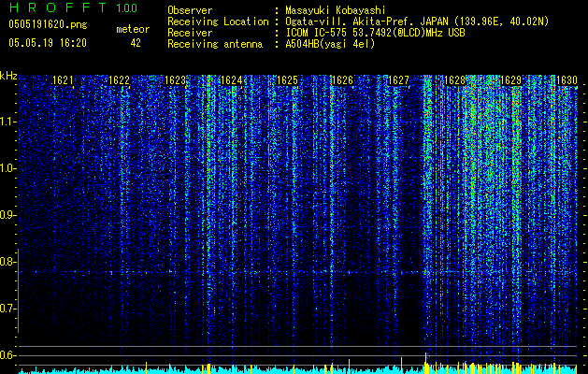Click the 0.7 kHz axis tick label
Viewport: 588px width, 374px height.
pyautogui.click(x=8, y=309)
